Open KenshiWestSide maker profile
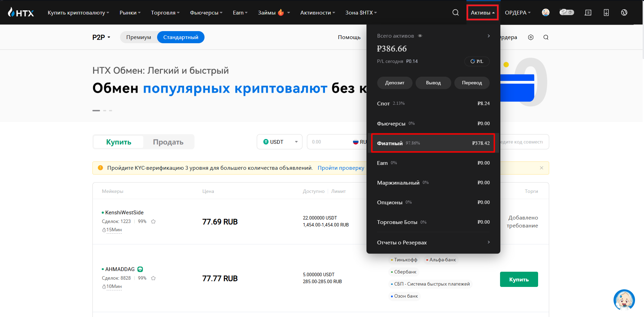The width and height of the screenshot is (644, 317). click(x=124, y=213)
